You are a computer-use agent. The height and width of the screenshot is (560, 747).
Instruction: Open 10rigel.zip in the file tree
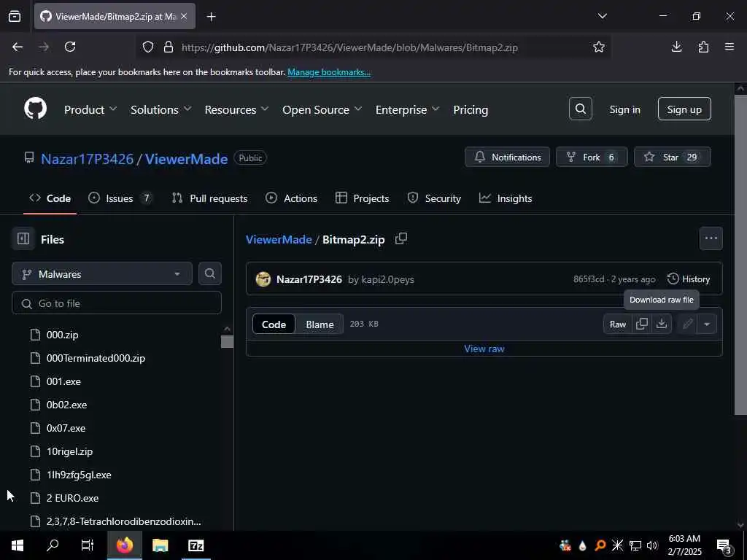click(x=69, y=451)
